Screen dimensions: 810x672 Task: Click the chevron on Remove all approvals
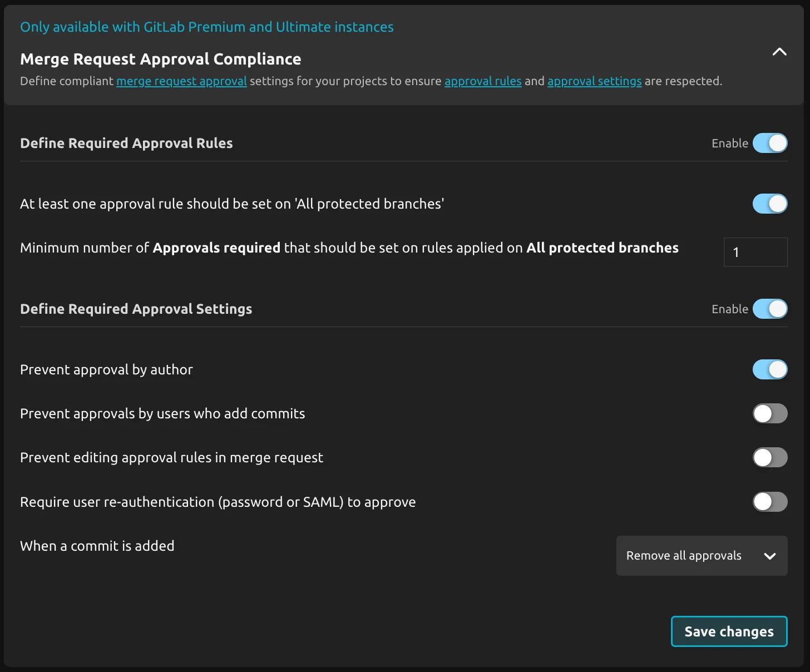771,556
